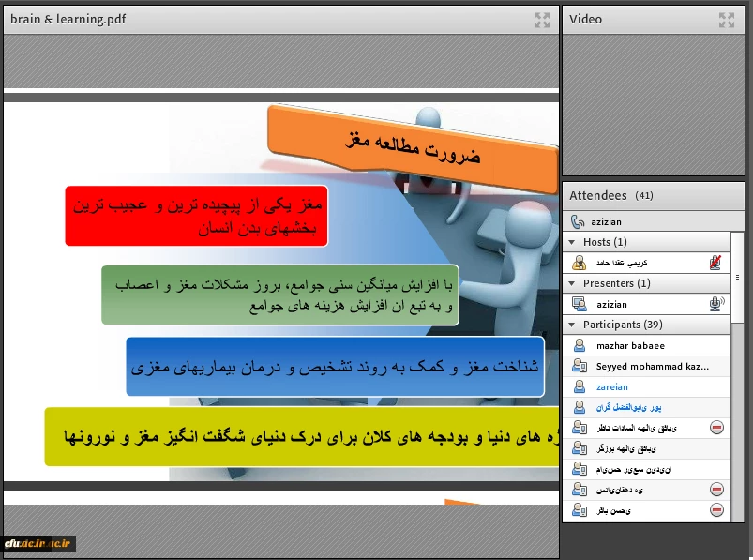
Task: Click the cfu.ac.ir watermark logo
Action: pos(38,542)
